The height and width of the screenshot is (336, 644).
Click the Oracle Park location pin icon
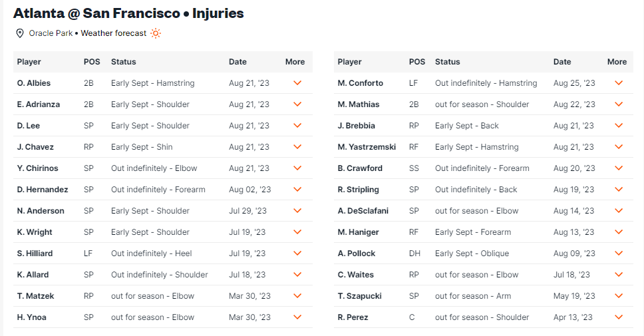coord(20,33)
